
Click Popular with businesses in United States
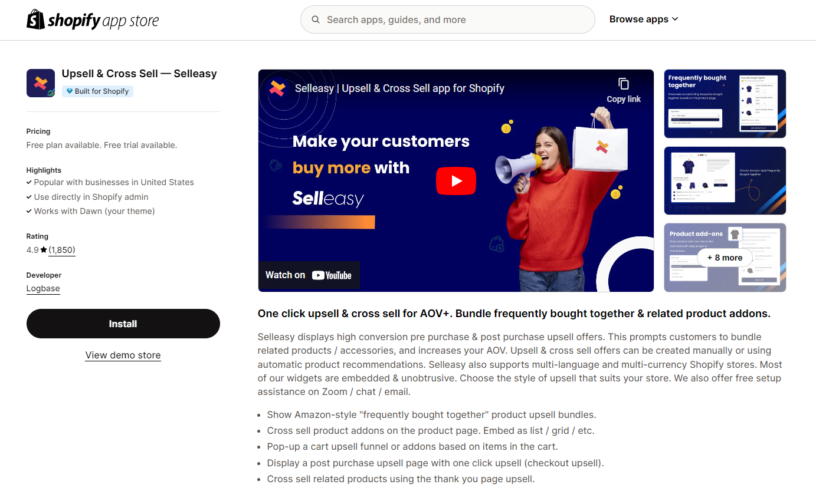click(x=114, y=183)
